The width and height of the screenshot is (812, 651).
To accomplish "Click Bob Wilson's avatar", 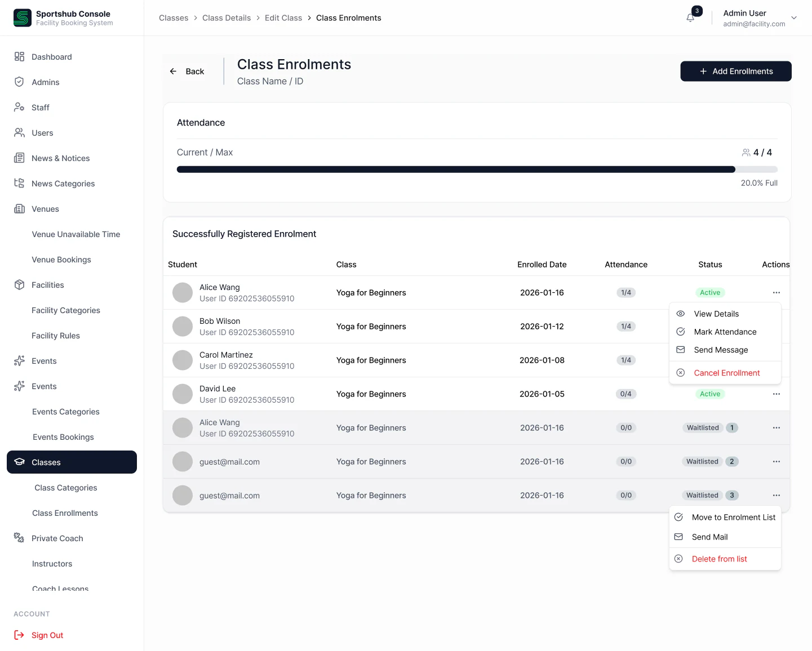I will pyautogui.click(x=183, y=327).
